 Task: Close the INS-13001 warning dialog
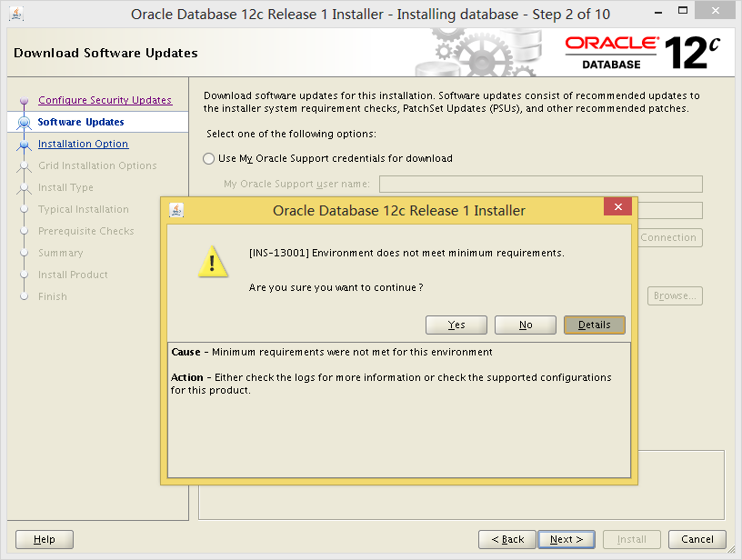point(617,208)
